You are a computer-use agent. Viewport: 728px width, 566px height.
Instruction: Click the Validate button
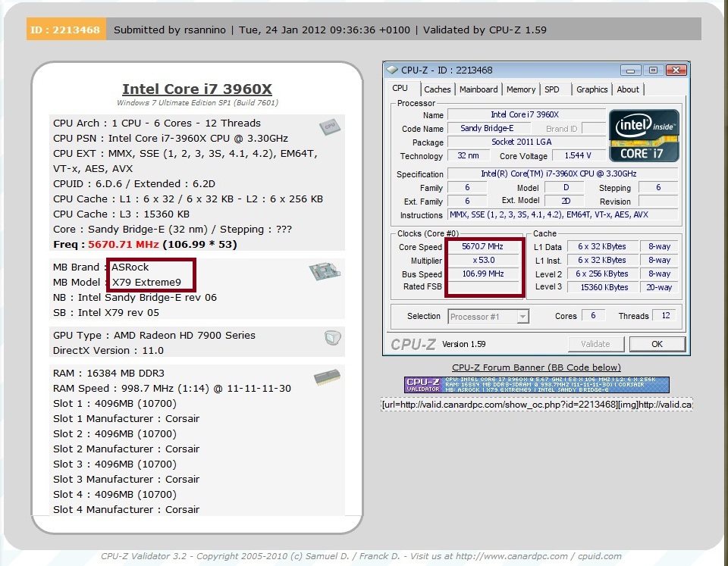point(596,344)
